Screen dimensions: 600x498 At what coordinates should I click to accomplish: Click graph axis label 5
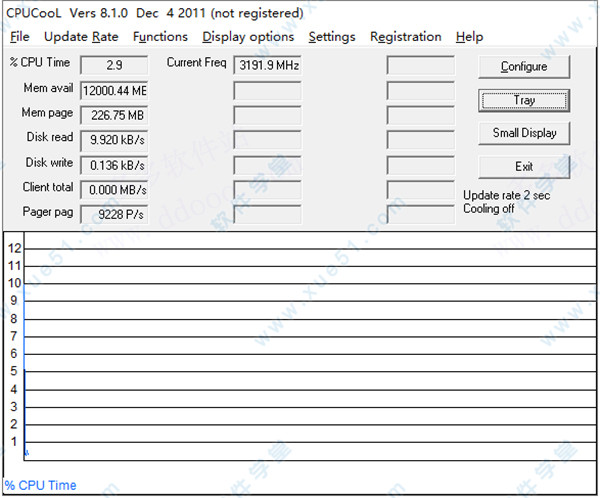coord(14,371)
